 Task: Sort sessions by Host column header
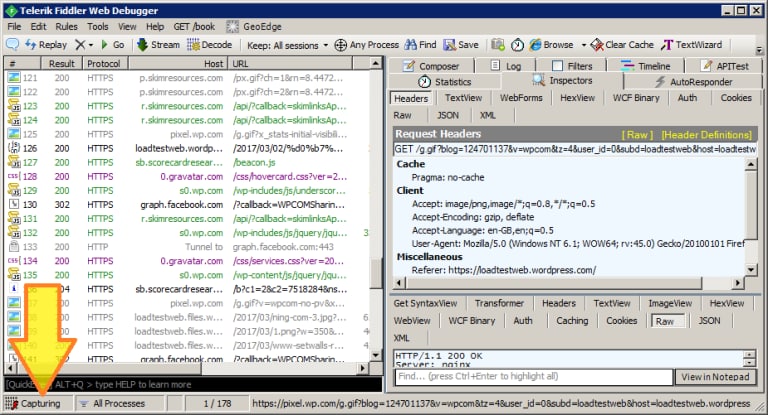[177, 64]
